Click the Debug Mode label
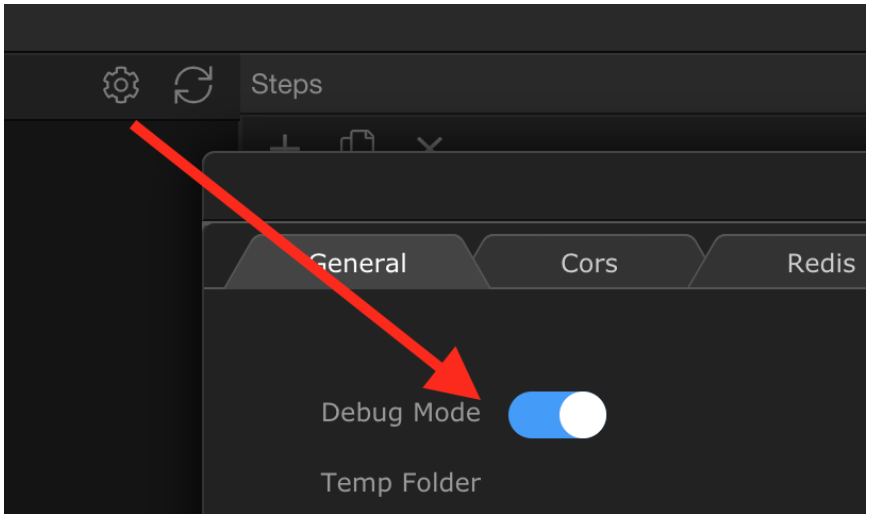 click(x=400, y=413)
